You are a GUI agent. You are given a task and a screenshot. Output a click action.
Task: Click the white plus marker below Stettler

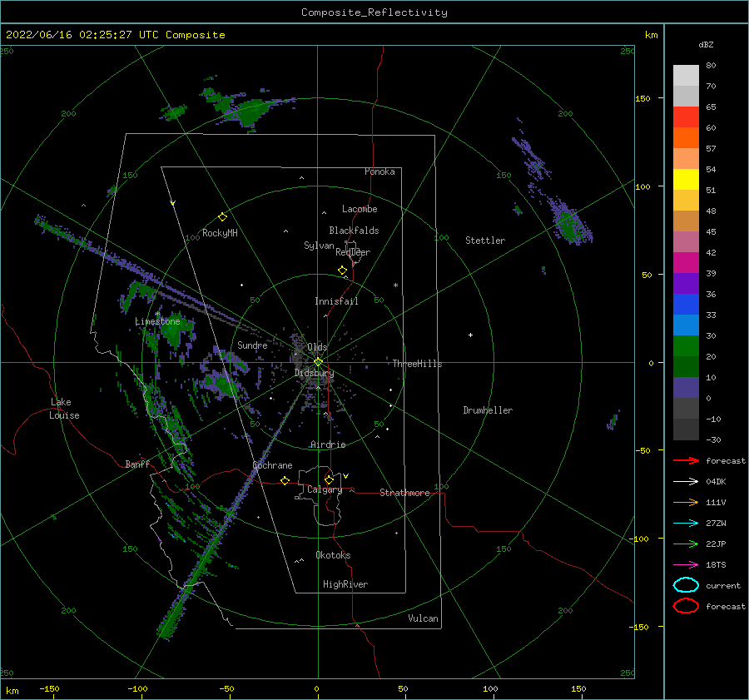(470, 335)
